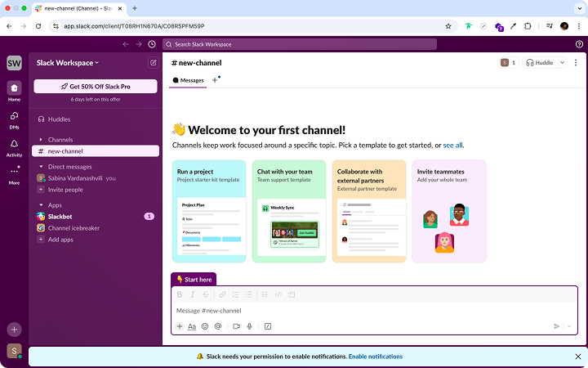
Task: Click the new message compose icon
Action: point(153,62)
